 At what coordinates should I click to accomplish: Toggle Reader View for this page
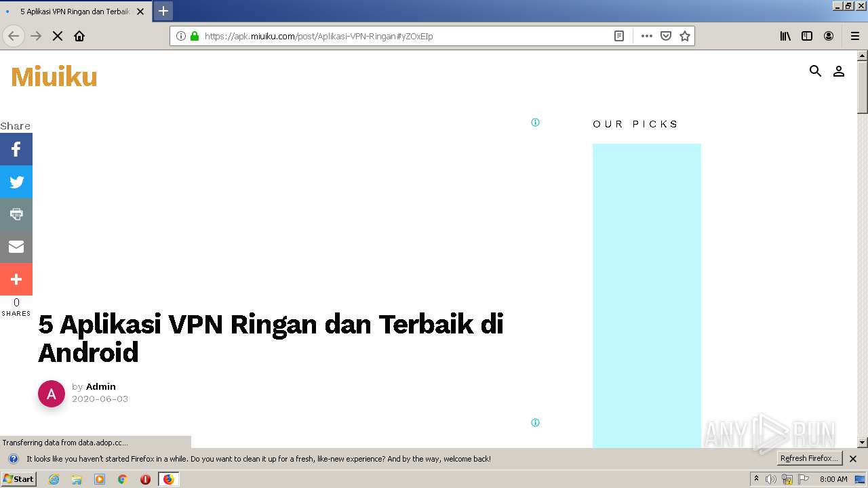pos(619,36)
